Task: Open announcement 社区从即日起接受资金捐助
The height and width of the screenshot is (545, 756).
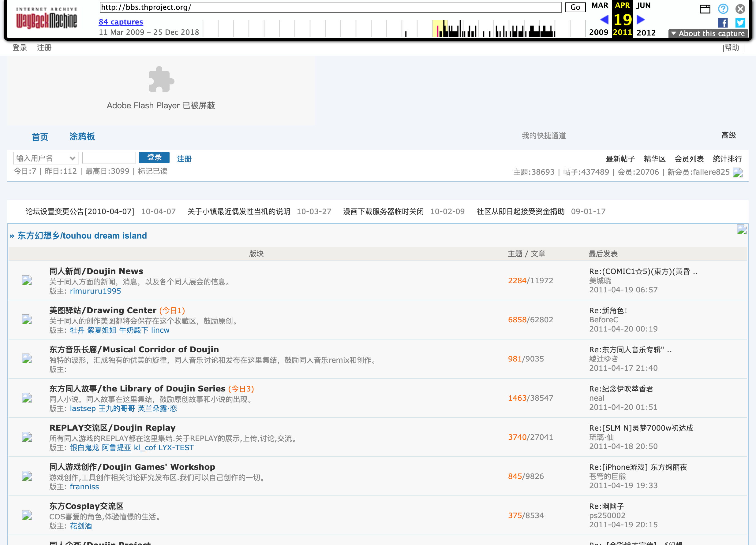Action: point(520,212)
